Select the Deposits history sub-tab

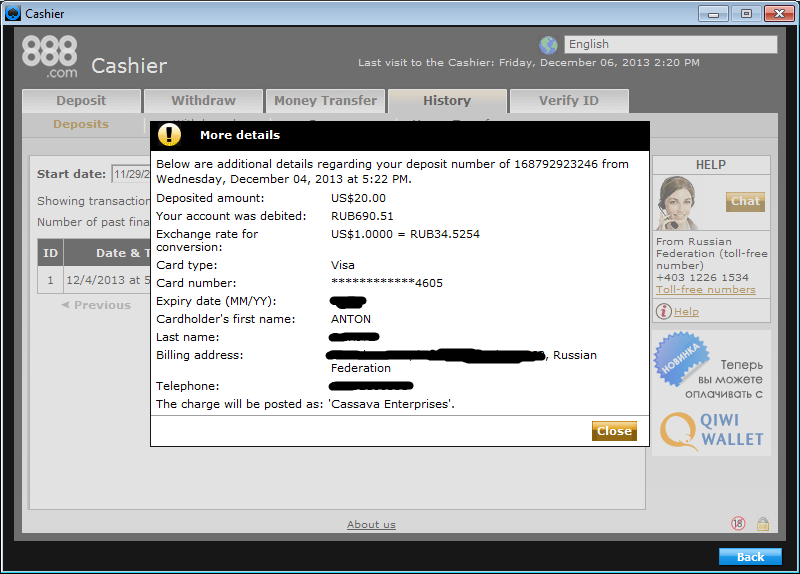(x=81, y=124)
